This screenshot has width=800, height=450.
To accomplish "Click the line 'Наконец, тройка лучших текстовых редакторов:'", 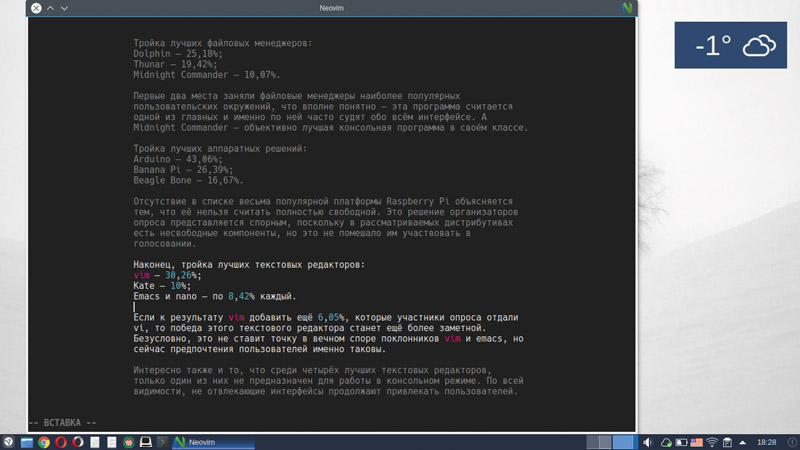I will tap(249, 265).
